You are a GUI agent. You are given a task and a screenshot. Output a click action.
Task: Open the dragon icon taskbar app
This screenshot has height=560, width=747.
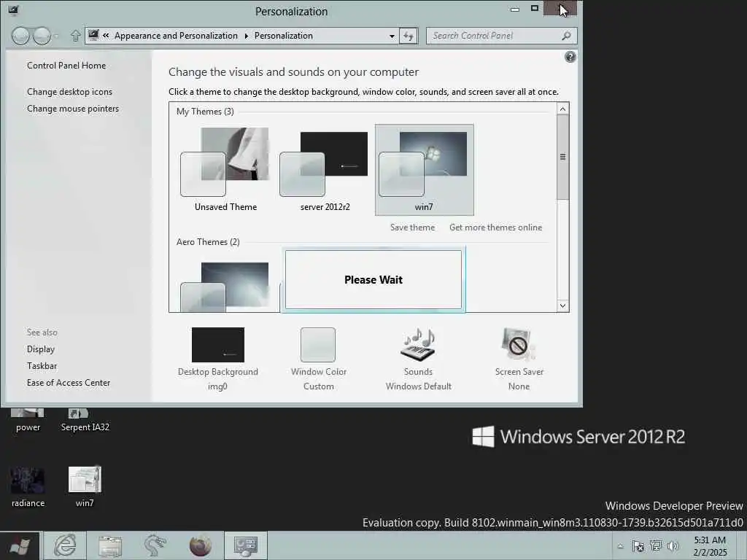coord(155,545)
